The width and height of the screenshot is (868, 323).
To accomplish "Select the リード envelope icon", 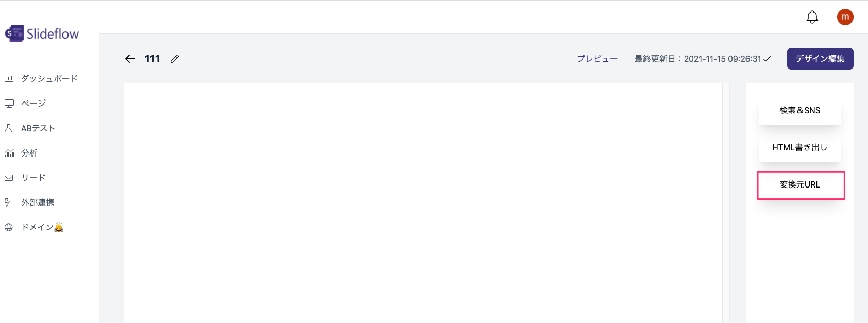I will pyautogui.click(x=8, y=177).
